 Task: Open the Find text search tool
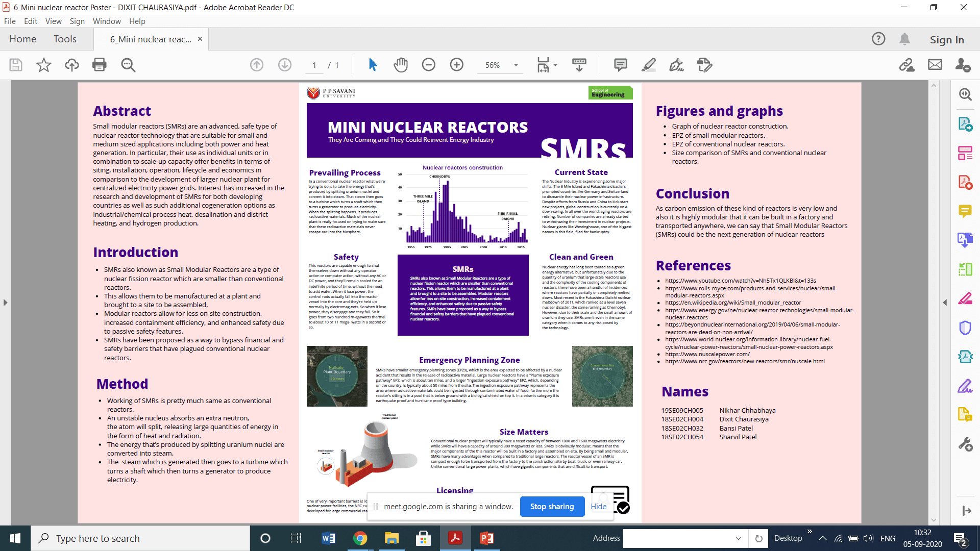tap(128, 65)
